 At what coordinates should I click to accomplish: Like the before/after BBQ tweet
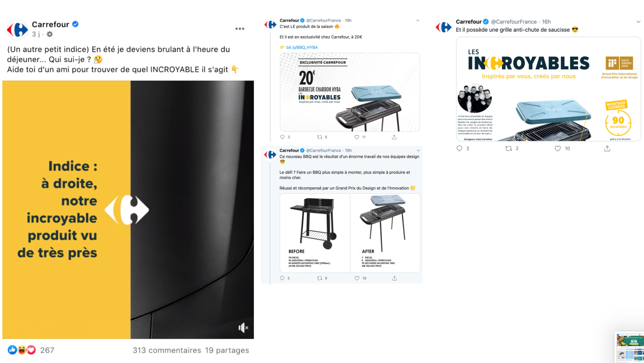357,278
